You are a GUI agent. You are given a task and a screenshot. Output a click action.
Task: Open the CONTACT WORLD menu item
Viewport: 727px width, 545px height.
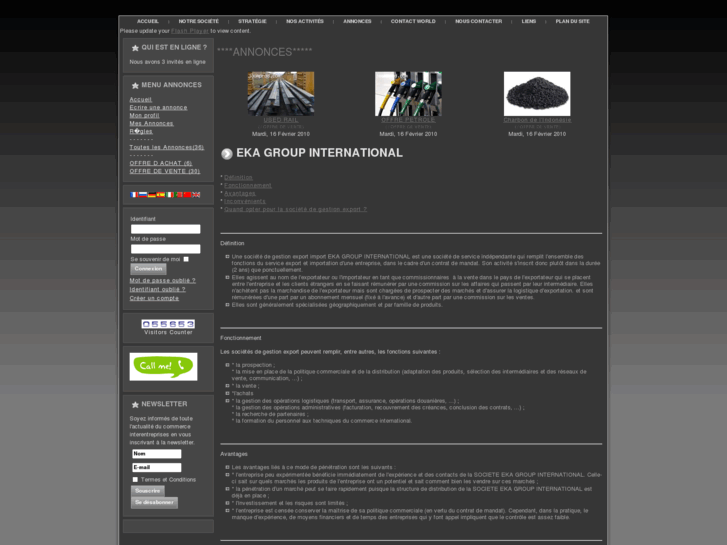(413, 21)
